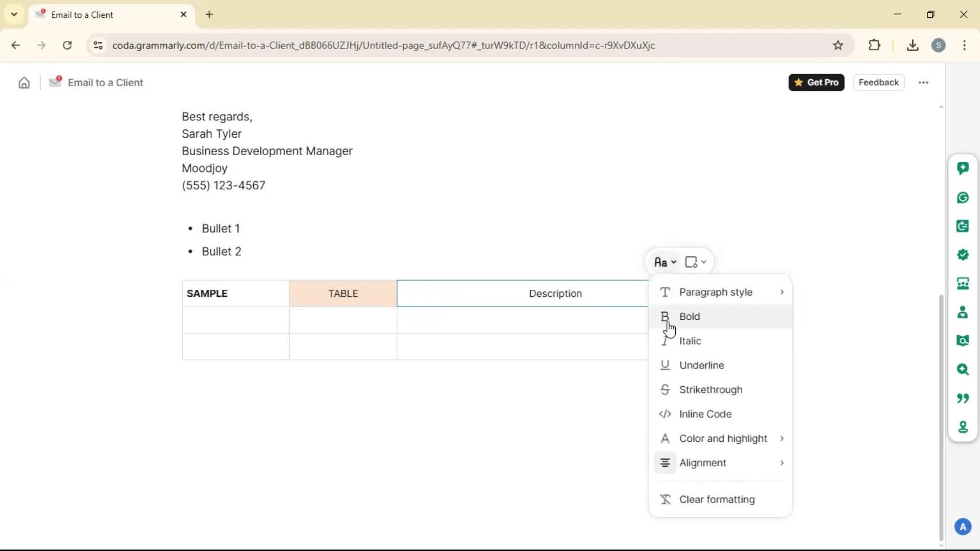Open the browser extensions puzzle icon
980x551 pixels.
(x=874, y=45)
